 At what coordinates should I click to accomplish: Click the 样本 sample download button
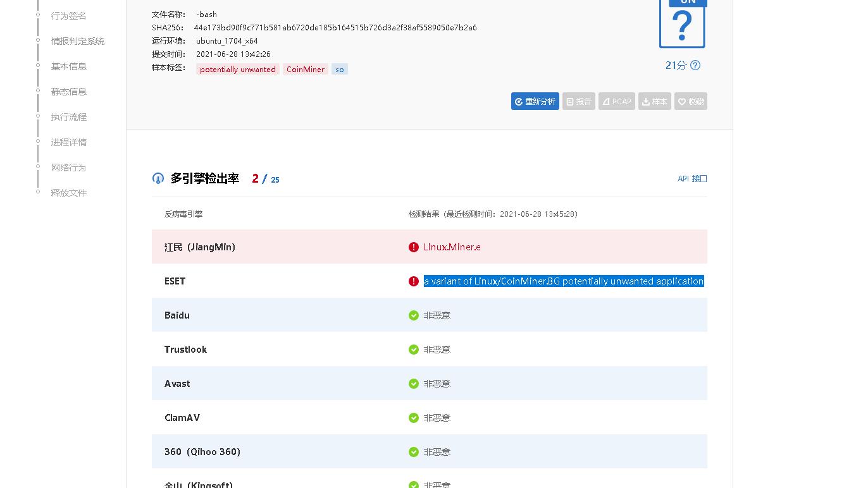click(655, 101)
